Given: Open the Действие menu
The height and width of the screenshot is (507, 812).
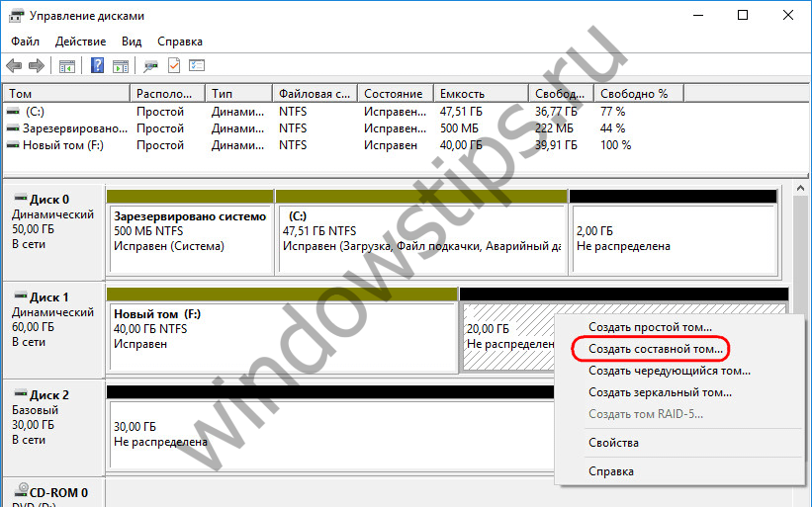Looking at the screenshot, I should point(81,42).
